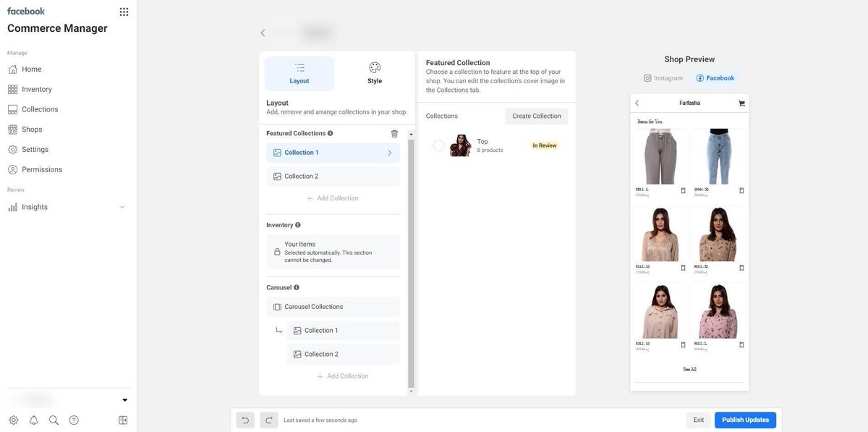The image size is (868, 432).
Task: Click the In Review status badge
Action: point(545,145)
